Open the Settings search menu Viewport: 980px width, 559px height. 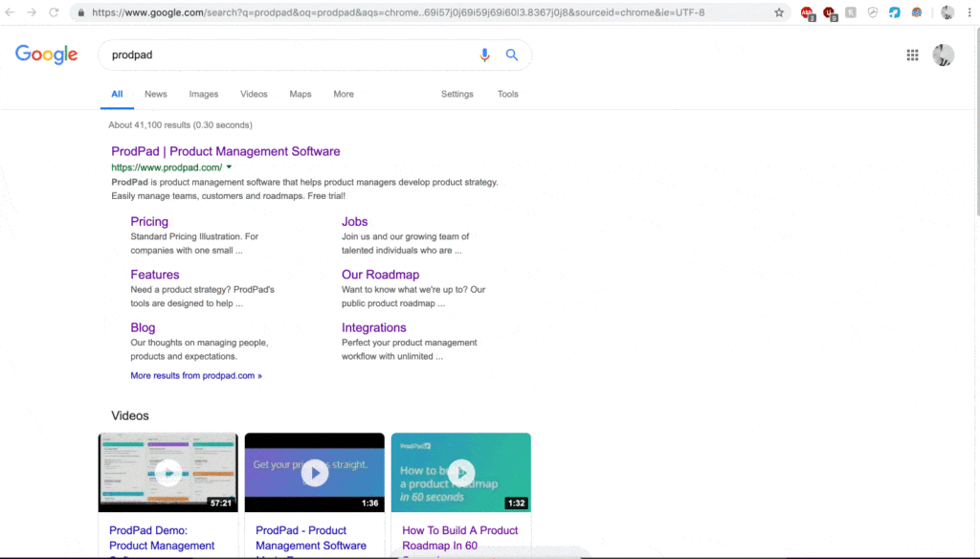click(457, 94)
